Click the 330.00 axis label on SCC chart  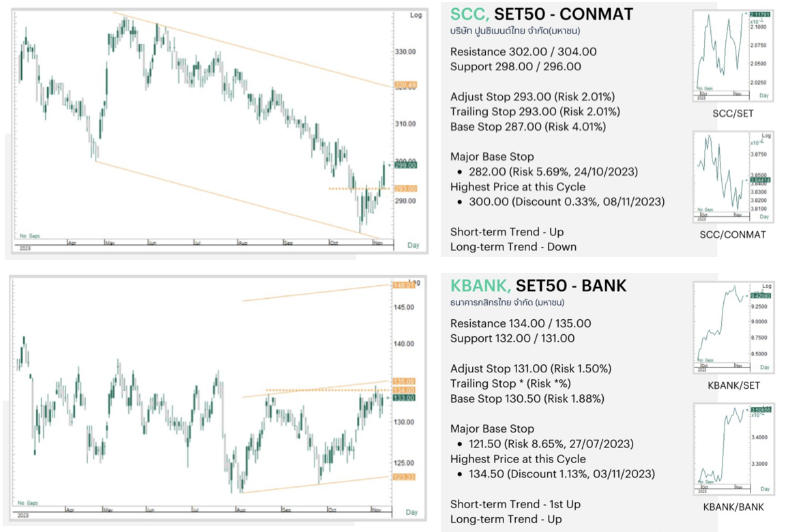coord(405,52)
